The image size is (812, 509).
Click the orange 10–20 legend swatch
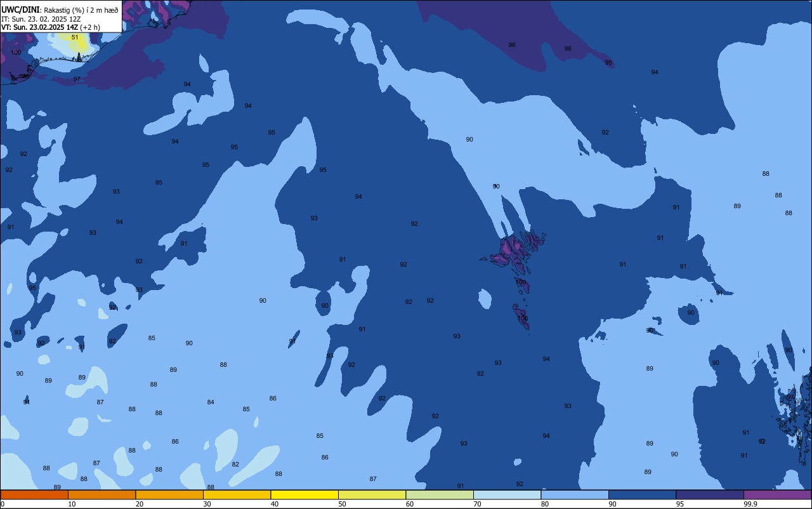(101, 494)
